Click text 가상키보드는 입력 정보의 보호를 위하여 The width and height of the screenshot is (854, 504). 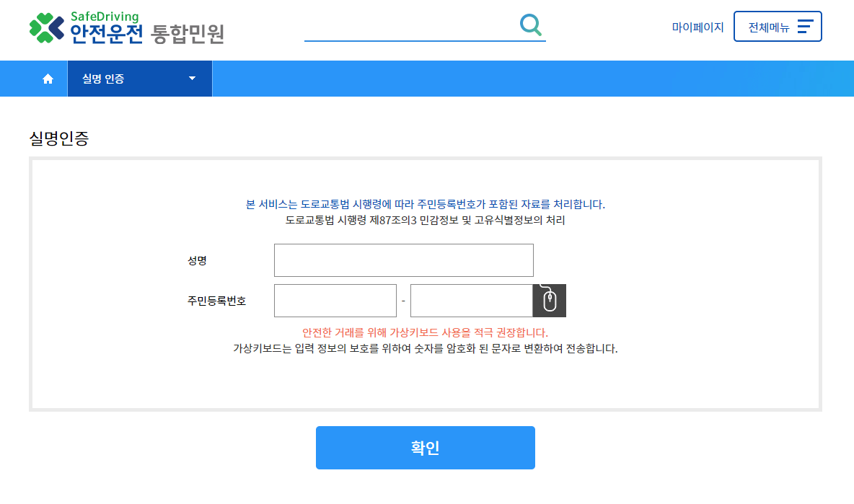[x=322, y=348]
